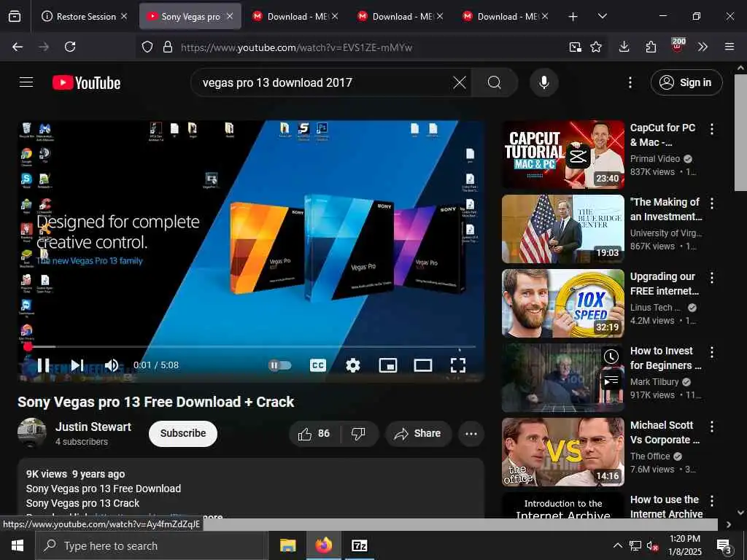Click the Sign in button
This screenshot has width=747, height=560.
[x=686, y=82]
